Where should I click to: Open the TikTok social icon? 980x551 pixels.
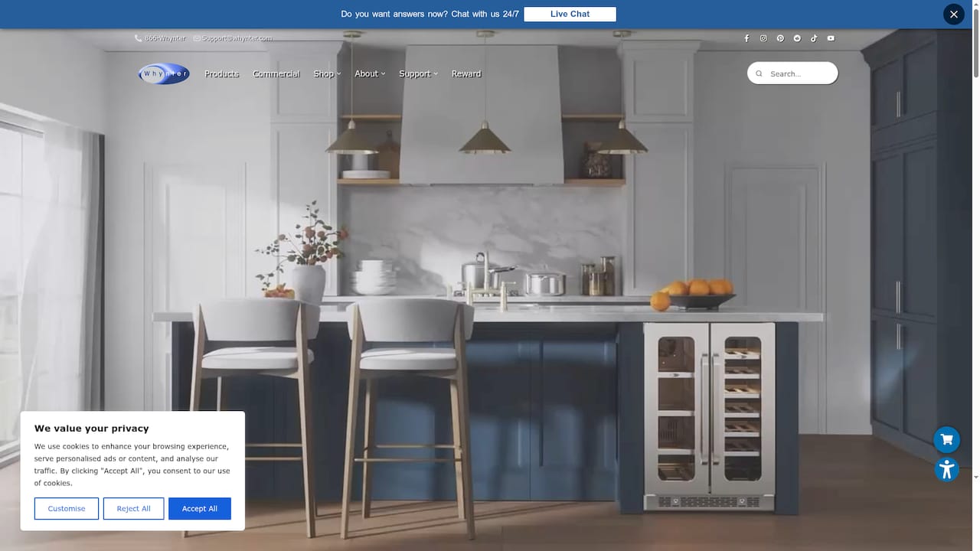click(814, 38)
